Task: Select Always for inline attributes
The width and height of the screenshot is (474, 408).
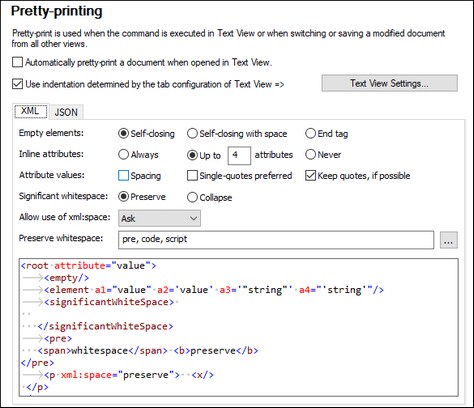Action: (123, 155)
